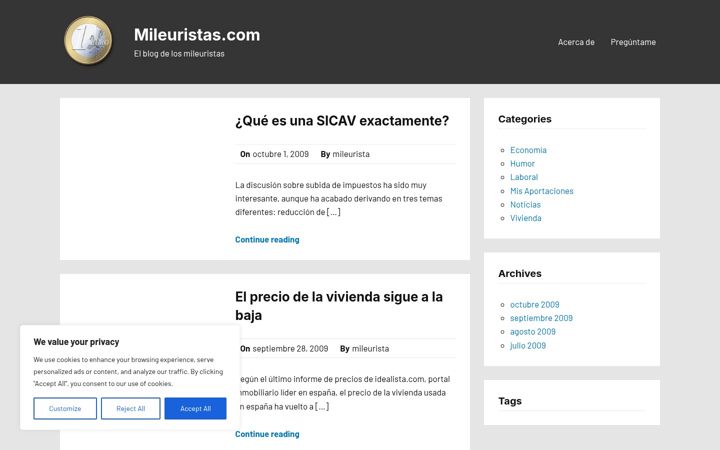
Task: Click tagline El blog de los mileuristas
Action: (179, 54)
